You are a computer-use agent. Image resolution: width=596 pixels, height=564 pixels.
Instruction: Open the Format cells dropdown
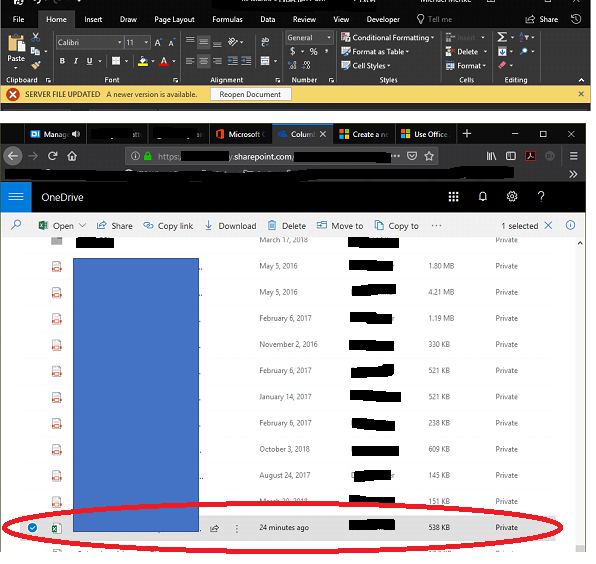pyautogui.click(x=466, y=66)
